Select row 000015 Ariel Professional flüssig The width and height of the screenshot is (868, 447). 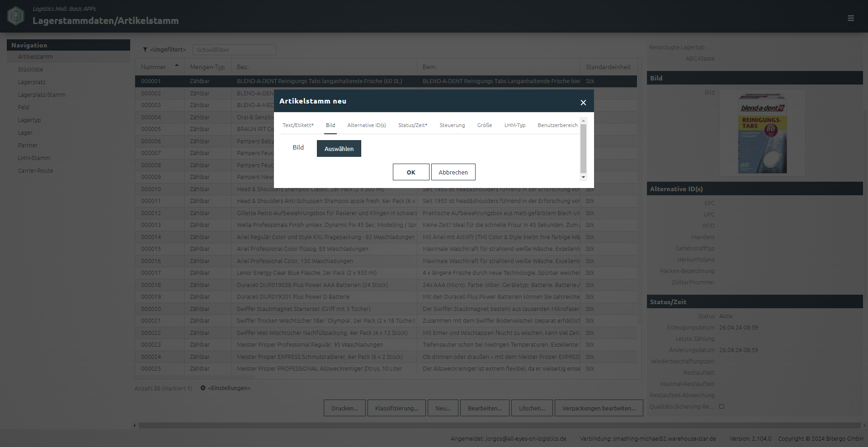pos(386,249)
